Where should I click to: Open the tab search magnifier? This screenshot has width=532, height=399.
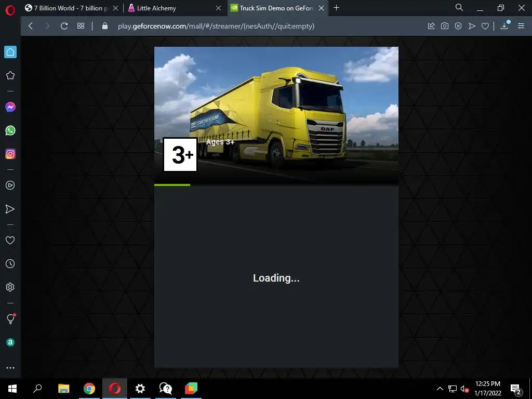tap(459, 7)
